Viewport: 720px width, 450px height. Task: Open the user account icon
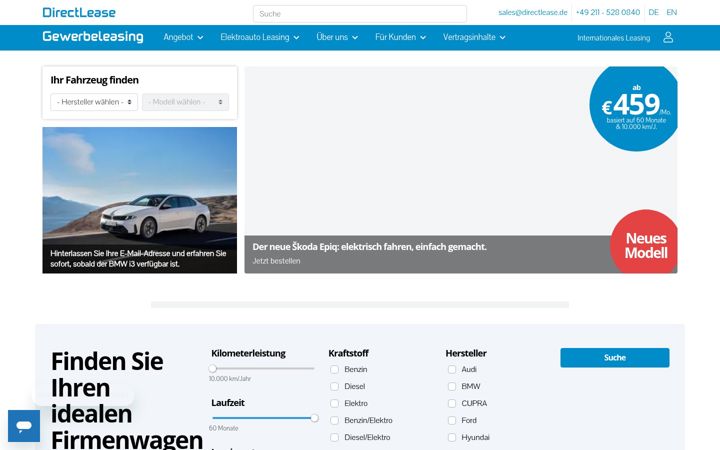pyautogui.click(x=668, y=37)
